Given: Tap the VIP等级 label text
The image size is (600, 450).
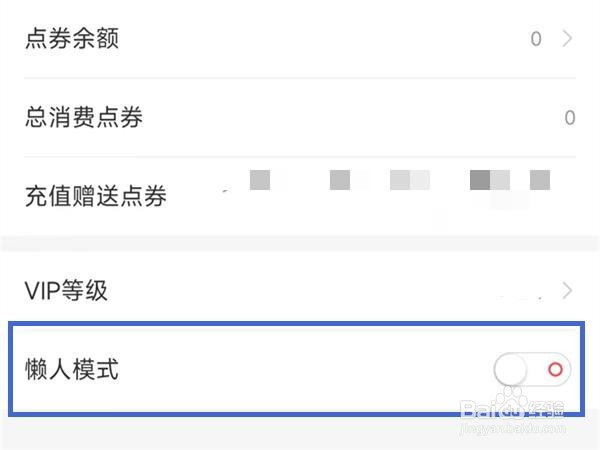Looking at the screenshot, I should (x=66, y=290).
